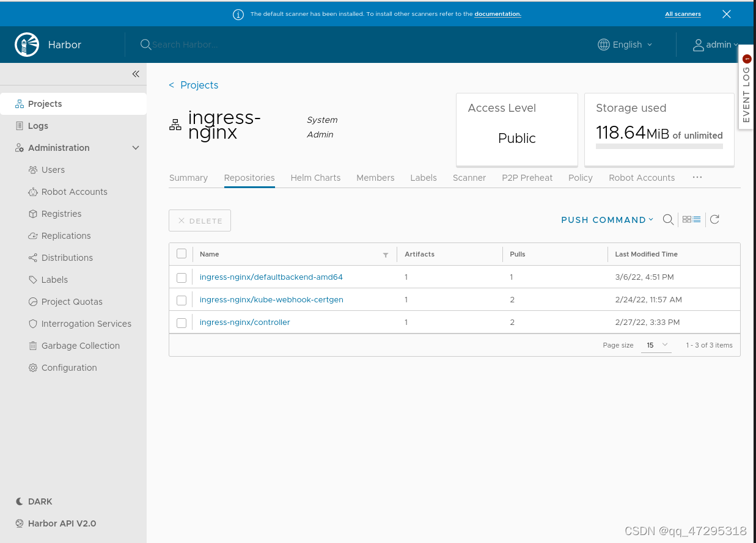Click the Harbor lighthouse logo
The width and height of the screenshot is (756, 543).
pyautogui.click(x=27, y=45)
